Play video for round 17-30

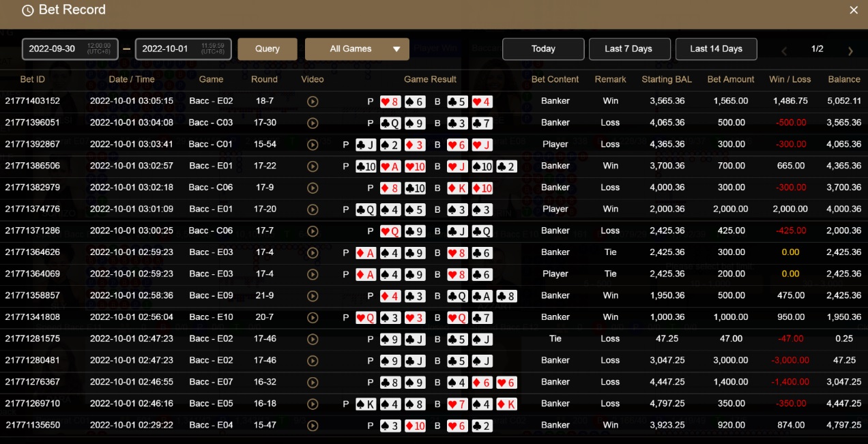coord(313,123)
